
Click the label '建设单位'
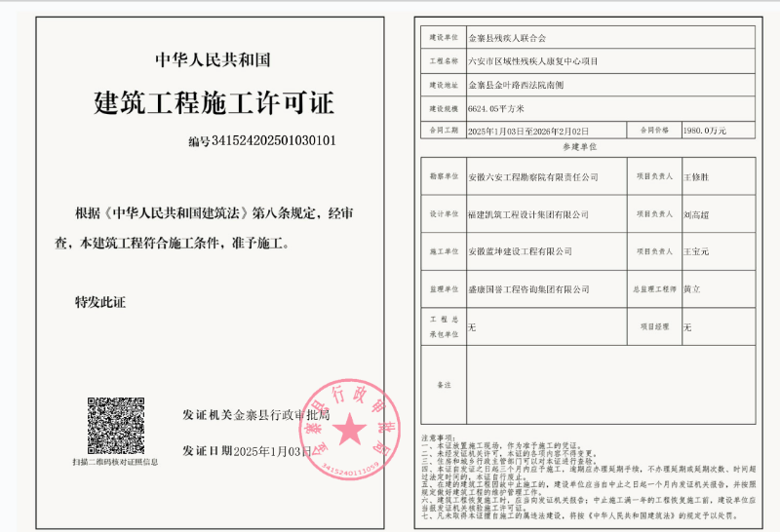[x=444, y=37]
